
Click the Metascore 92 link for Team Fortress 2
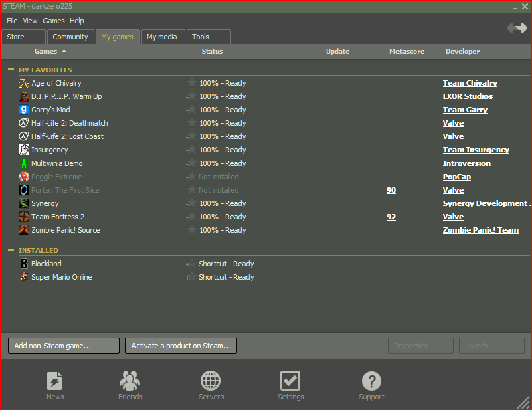[x=391, y=217]
